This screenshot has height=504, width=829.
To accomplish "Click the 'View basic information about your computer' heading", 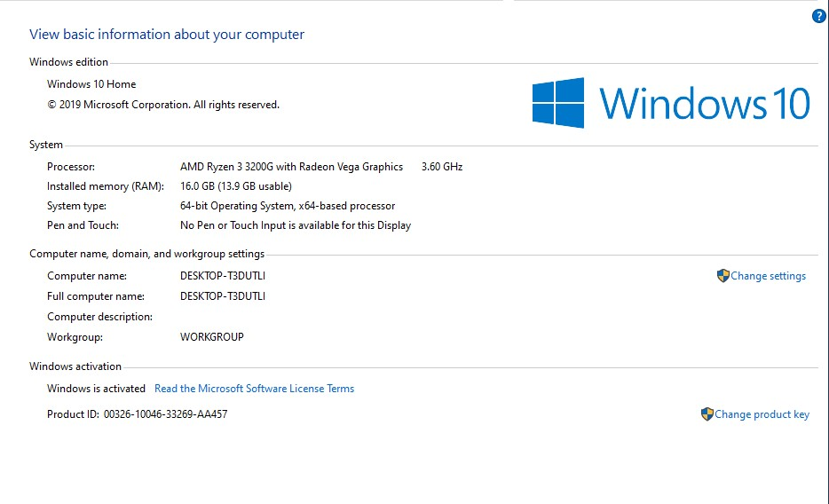I will tap(167, 35).
